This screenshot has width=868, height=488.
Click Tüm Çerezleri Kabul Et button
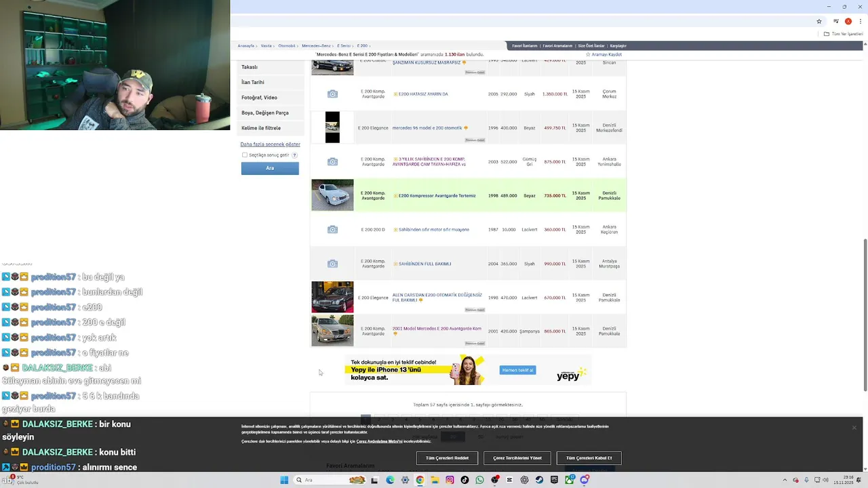coord(589,458)
